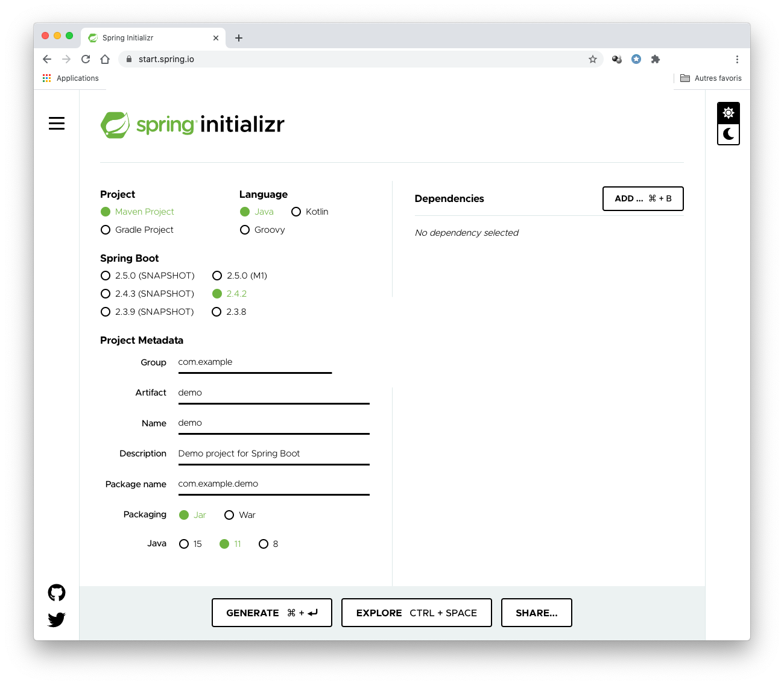Open the Applications bookmarks shortcut
784x685 pixels.
[x=71, y=78]
